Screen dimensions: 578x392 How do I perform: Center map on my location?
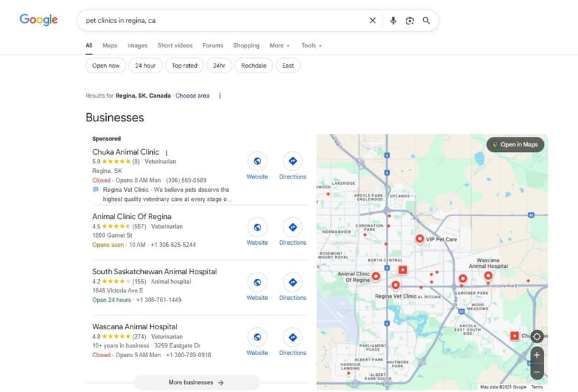pyautogui.click(x=536, y=336)
